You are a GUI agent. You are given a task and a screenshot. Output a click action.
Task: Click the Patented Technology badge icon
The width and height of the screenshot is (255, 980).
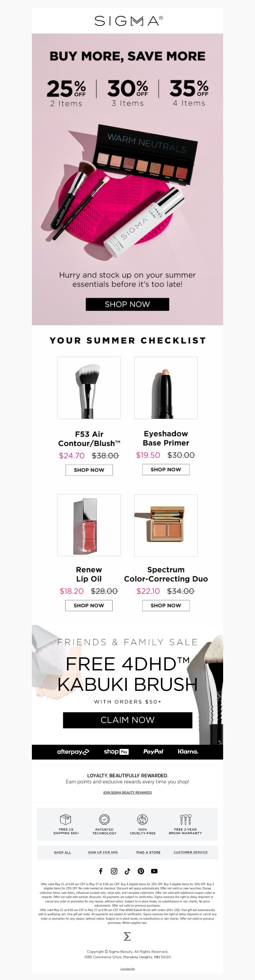[105, 819]
